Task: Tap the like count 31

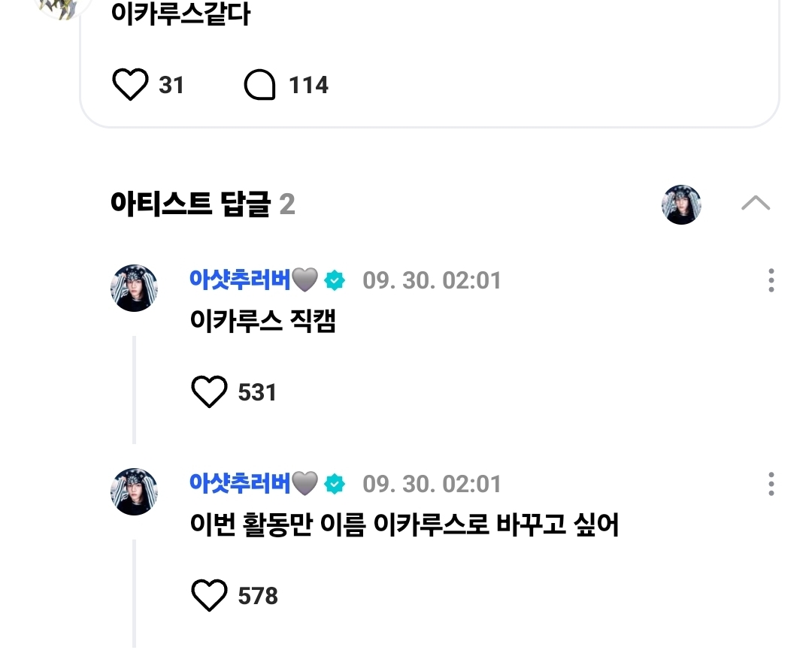Action: click(x=171, y=85)
